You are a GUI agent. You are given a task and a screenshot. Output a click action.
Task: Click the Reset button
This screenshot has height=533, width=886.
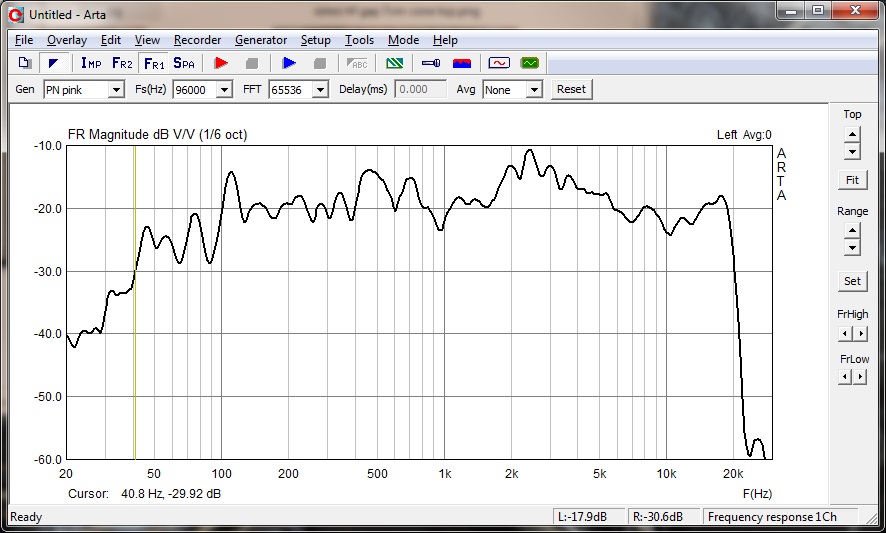[x=571, y=89]
